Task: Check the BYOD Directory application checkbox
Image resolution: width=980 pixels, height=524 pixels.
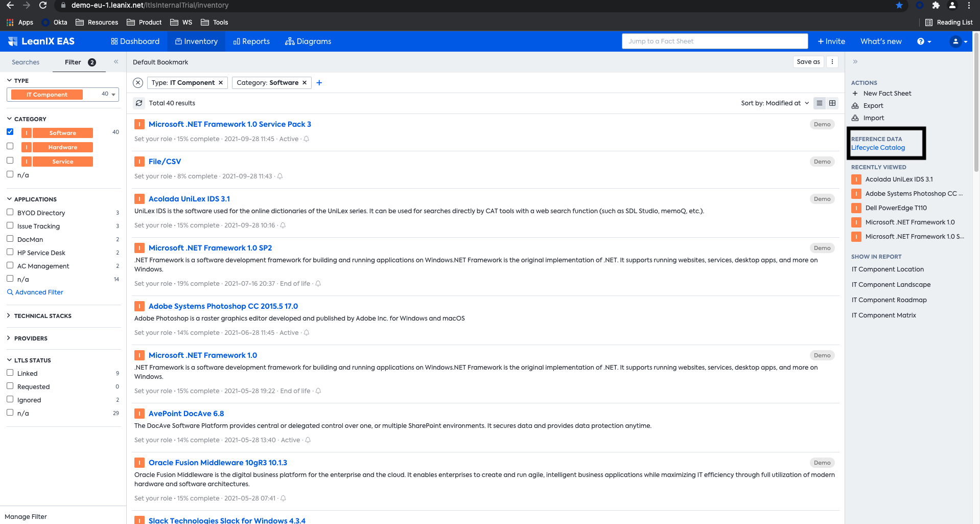Action: [x=10, y=212]
